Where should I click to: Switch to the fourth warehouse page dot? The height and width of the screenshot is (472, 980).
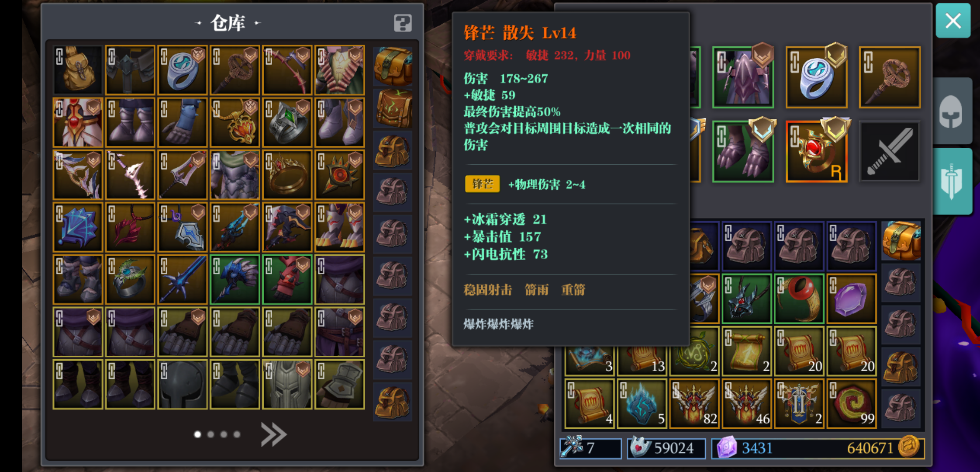point(237,434)
